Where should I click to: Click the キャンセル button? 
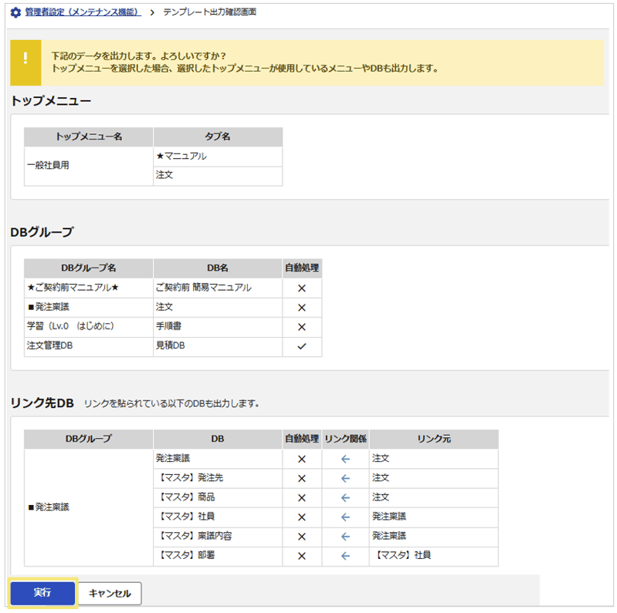point(110,593)
